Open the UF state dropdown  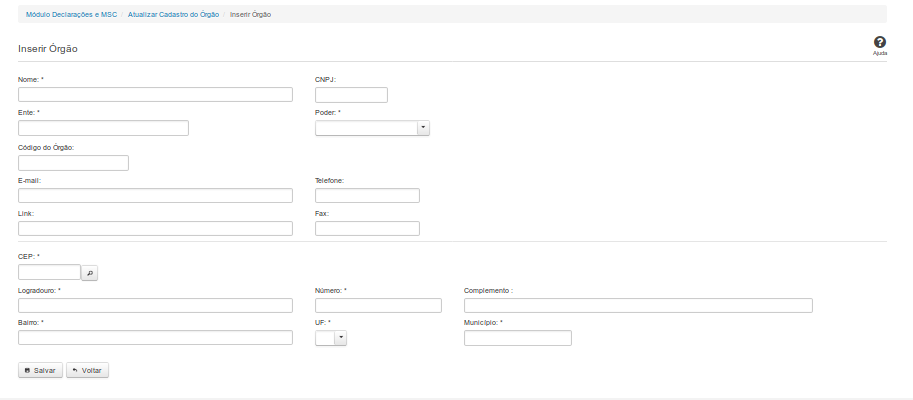point(330,338)
